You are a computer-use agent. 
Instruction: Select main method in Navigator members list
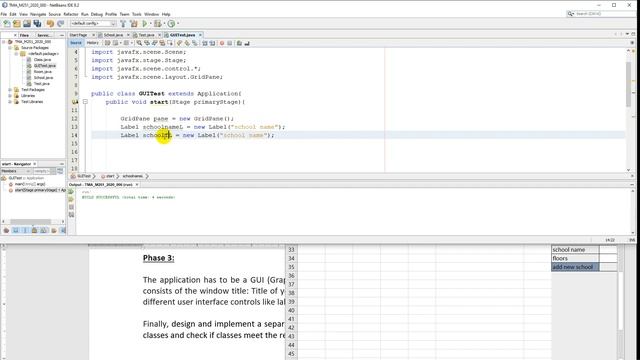[30, 184]
